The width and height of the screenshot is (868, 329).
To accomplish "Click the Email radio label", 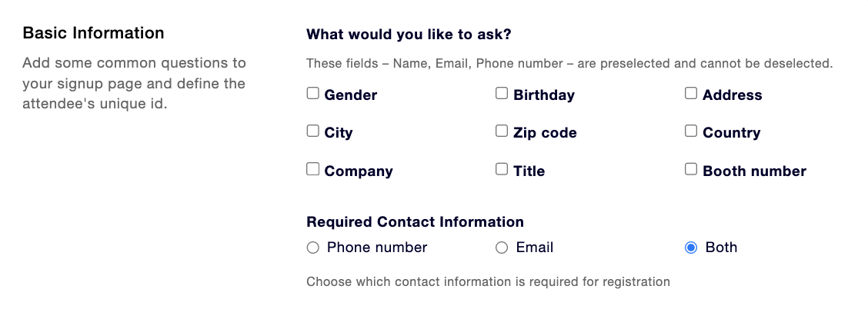I will tap(535, 248).
